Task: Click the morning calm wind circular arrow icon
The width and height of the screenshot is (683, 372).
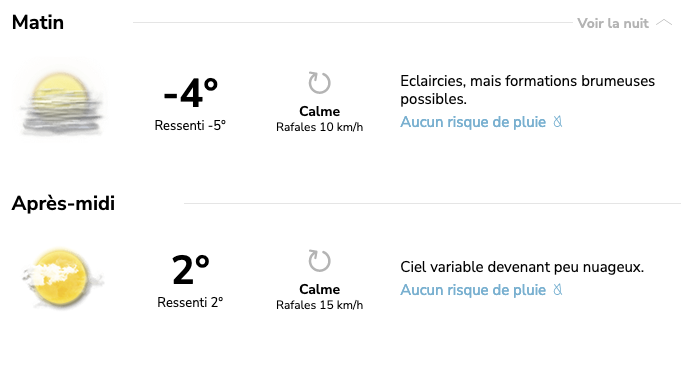Action: 319,83
